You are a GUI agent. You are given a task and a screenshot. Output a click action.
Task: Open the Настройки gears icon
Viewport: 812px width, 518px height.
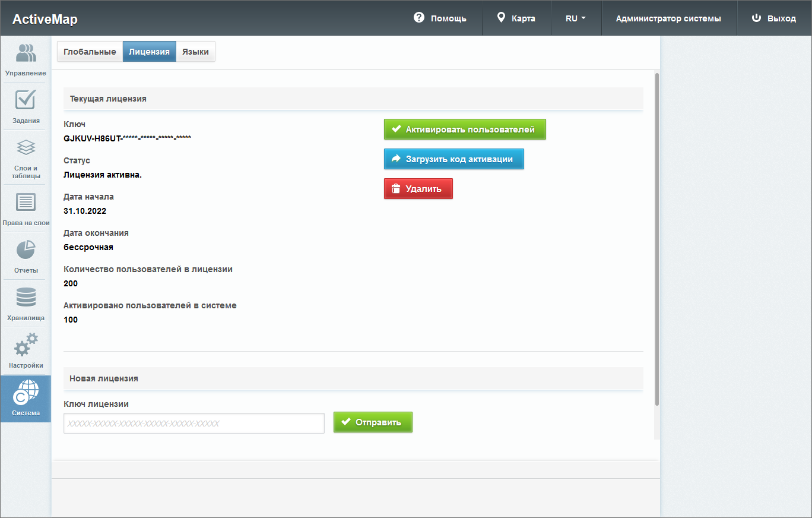point(26,346)
